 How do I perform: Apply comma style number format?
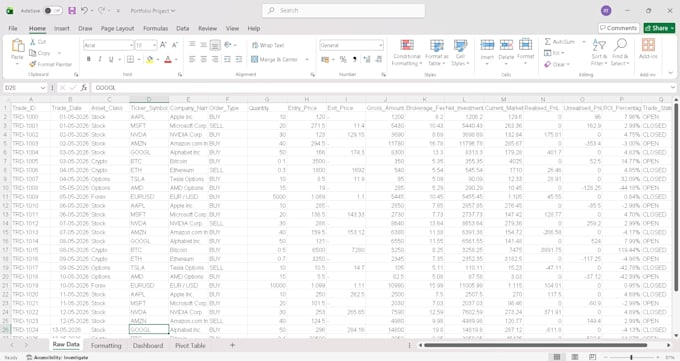355,59
